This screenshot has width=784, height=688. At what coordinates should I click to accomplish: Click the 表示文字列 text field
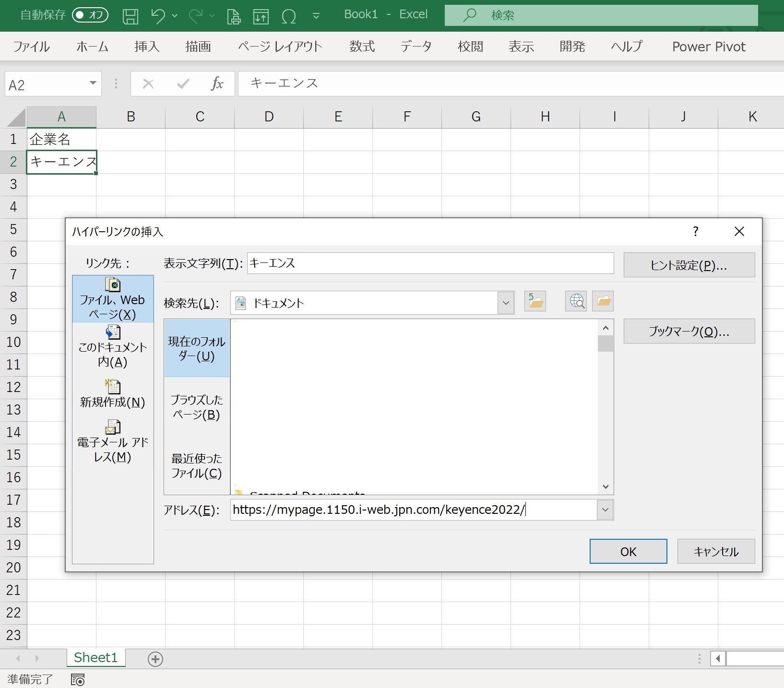(430, 263)
